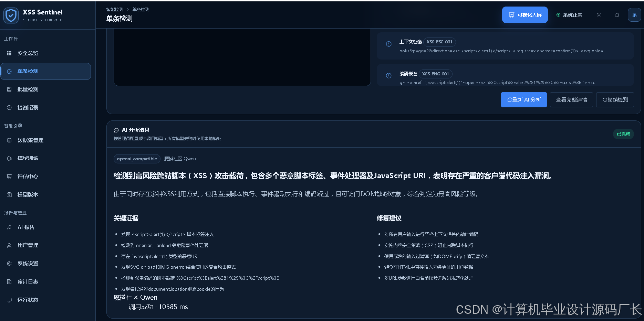Viewport: 644px width, 321px height.
Task: Click the evidence line about SVG onload复合攻击模式
Action: 178,267
